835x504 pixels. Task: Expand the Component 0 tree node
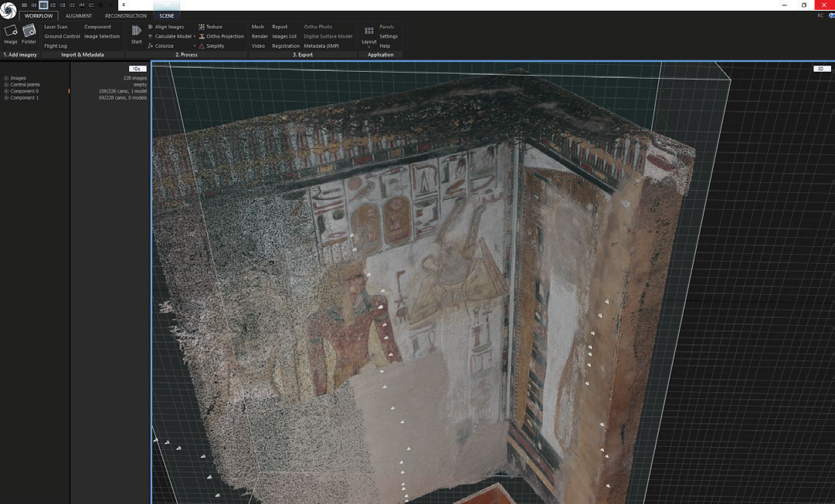click(6, 91)
